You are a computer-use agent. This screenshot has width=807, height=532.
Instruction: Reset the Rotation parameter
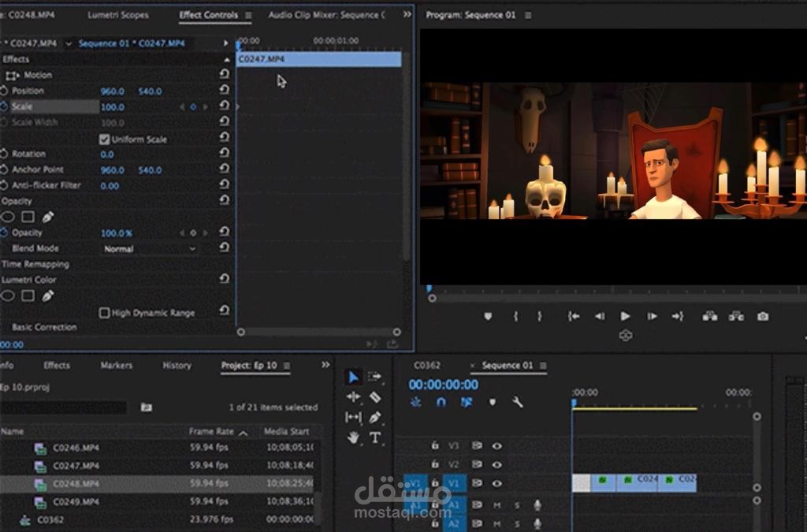[x=225, y=153]
